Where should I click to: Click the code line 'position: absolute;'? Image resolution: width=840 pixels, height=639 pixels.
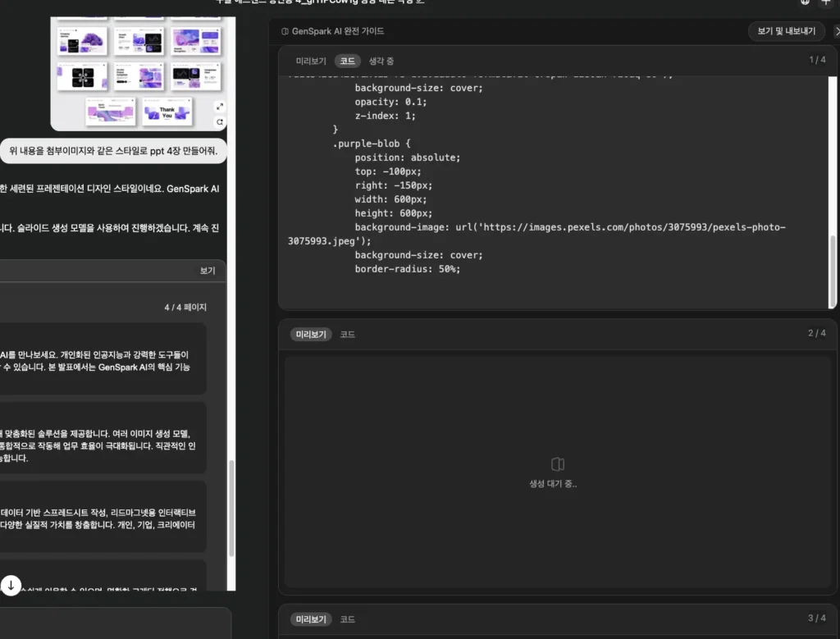point(407,157)
